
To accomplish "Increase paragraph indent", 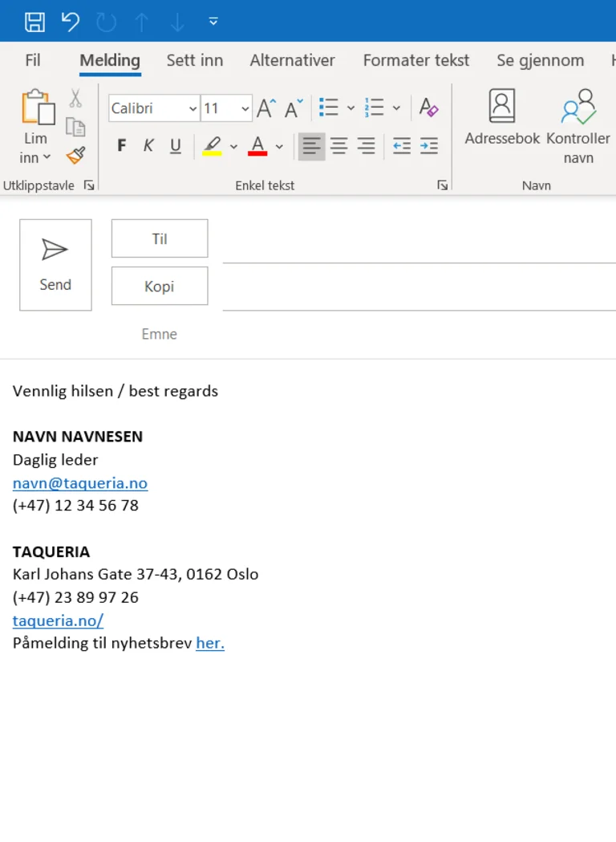I will coord(429,146).
